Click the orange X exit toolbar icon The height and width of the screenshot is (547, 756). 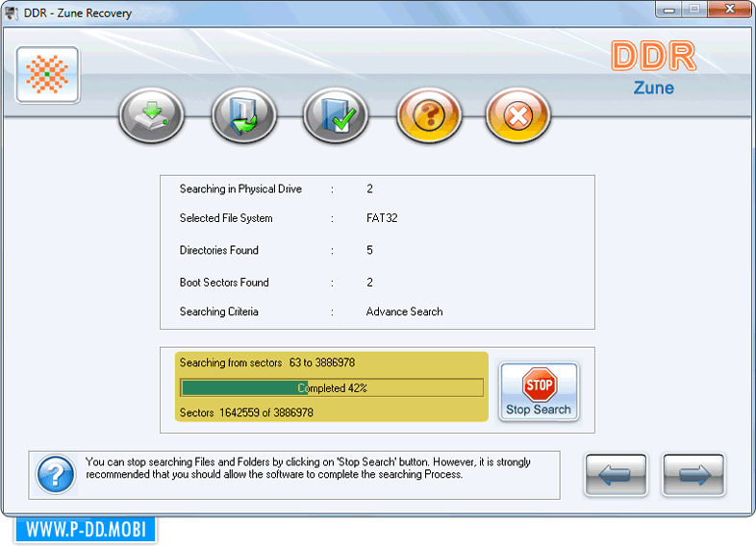(x=517, y=115)
